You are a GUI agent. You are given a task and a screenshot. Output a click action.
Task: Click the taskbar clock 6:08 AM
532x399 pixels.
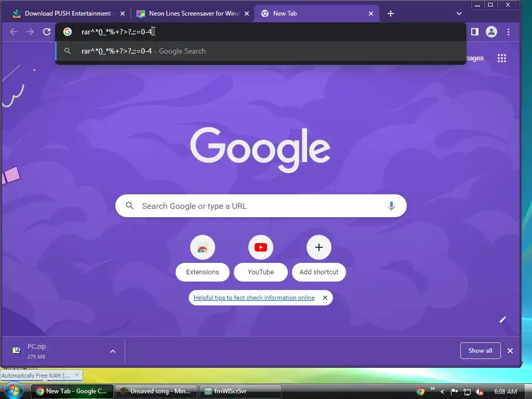pos(505,392)
